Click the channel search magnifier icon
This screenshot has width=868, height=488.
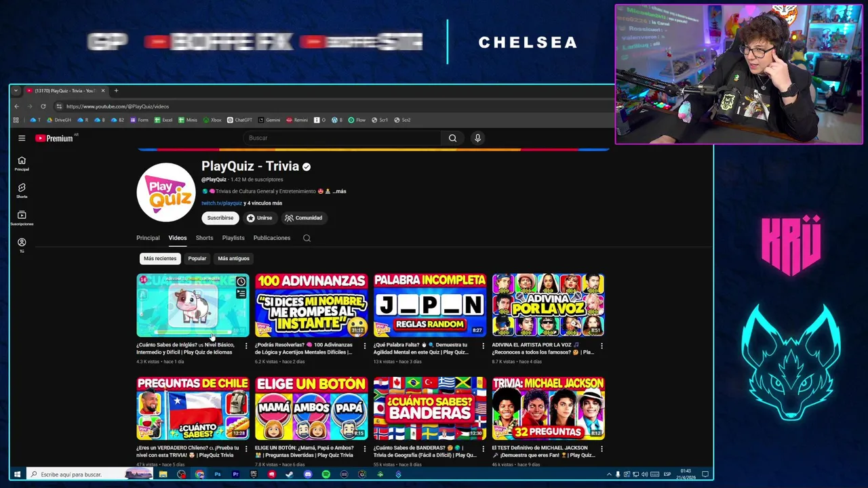point(307,238)
